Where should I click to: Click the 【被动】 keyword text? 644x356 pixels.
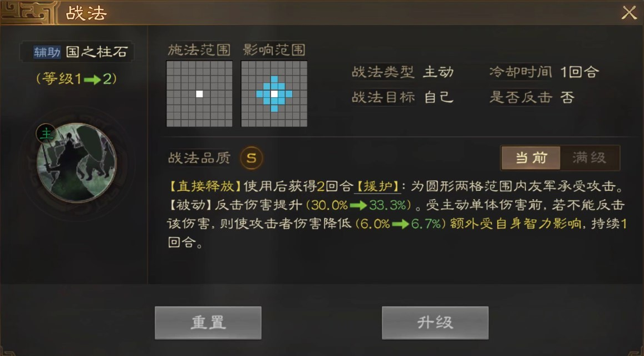pos(190,205)
